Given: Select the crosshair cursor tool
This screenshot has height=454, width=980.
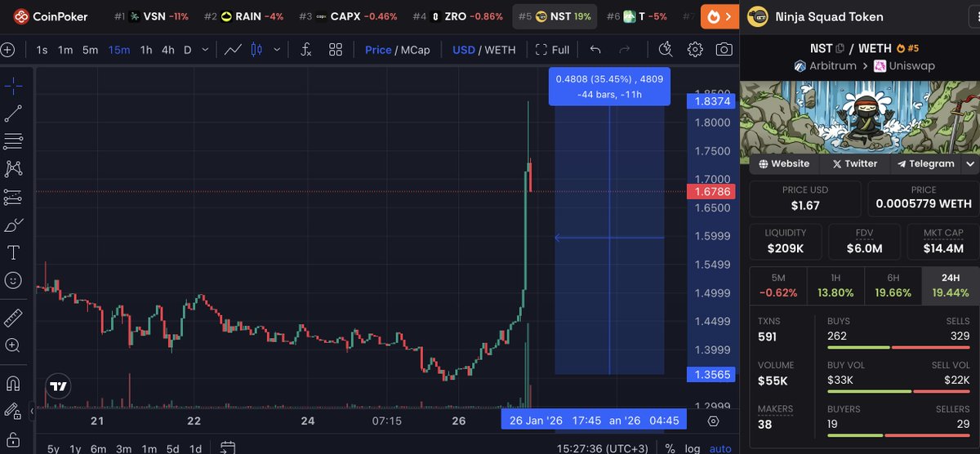Looking at the screenshot, I should tap(13, 85).
